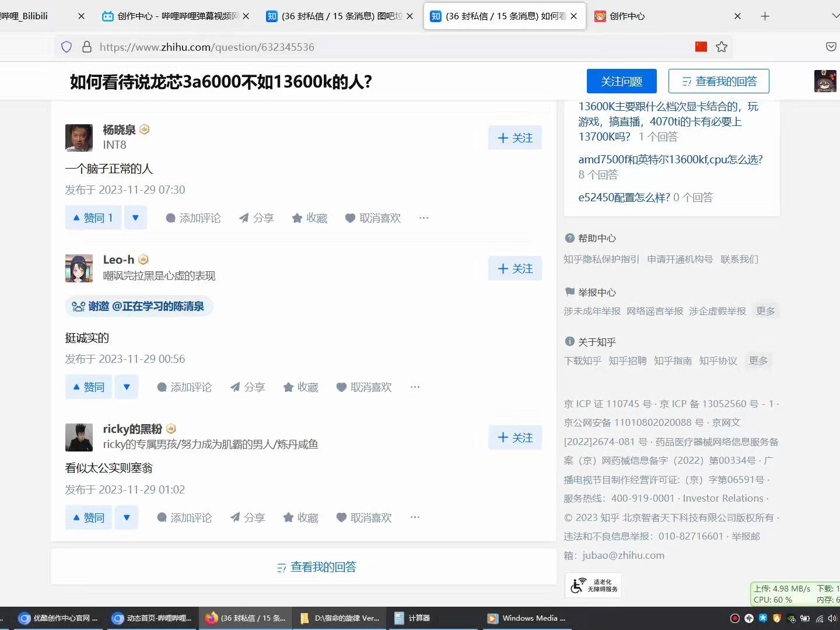Save 杨晓泉's answer to 收藏
This screenshot has height=630, width=840.
coord(310,218)
